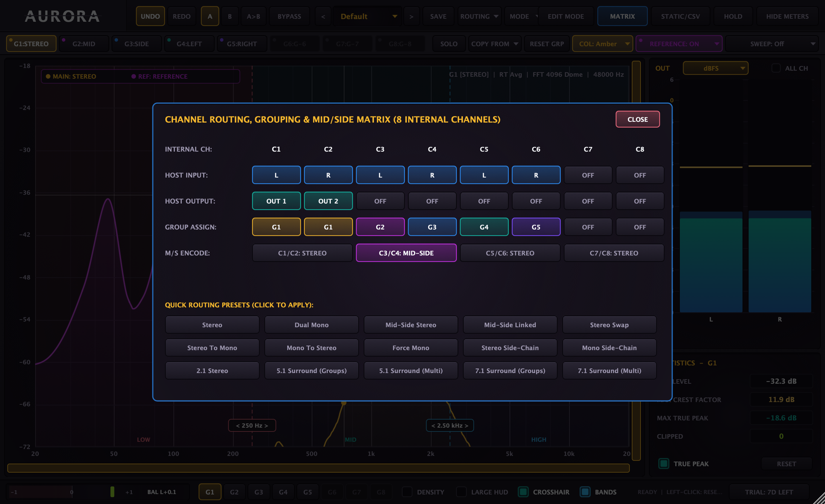Enable the ALL CH checkbox

pyautogui.click(x=776, y=68)
